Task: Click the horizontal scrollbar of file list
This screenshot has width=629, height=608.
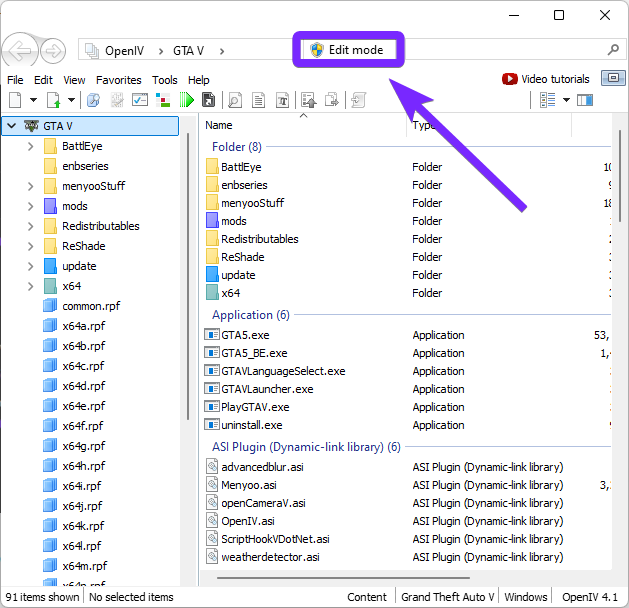Action: [343, 578]
